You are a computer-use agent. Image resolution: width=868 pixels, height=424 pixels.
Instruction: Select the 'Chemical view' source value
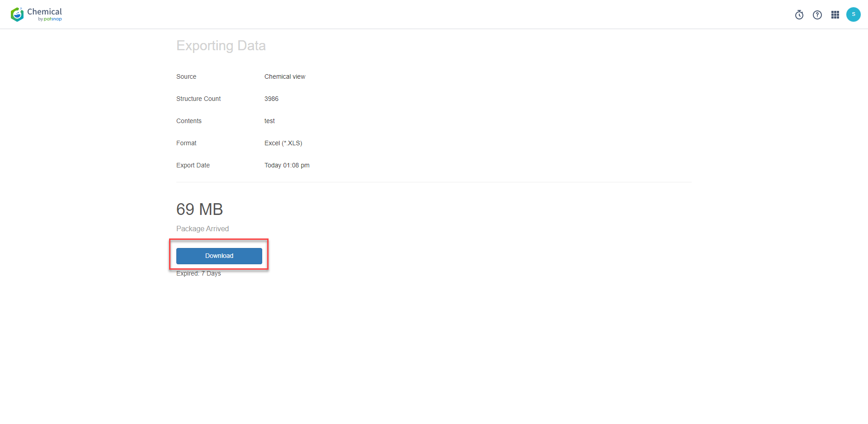click(285, 77)
